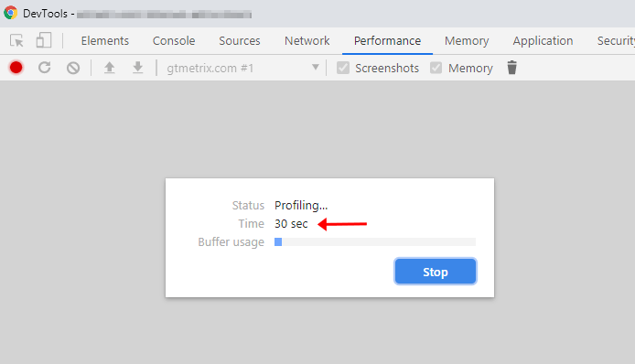Click the load profile upload arrow
635x364 pixels.
coord(110,68)
